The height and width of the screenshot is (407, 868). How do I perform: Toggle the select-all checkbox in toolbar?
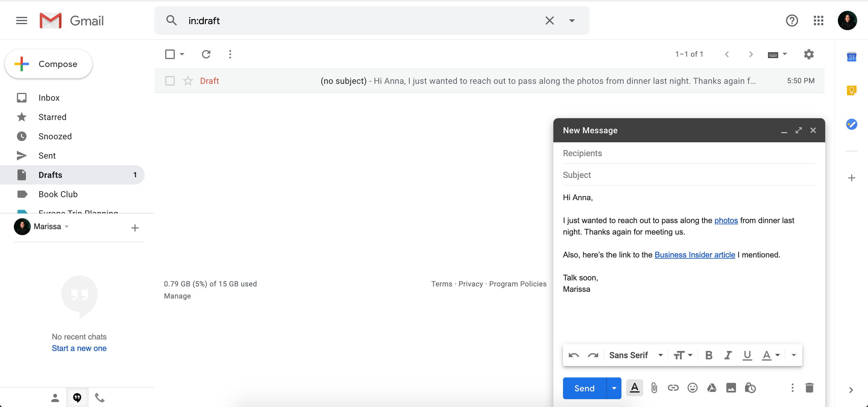click(170, 54)
